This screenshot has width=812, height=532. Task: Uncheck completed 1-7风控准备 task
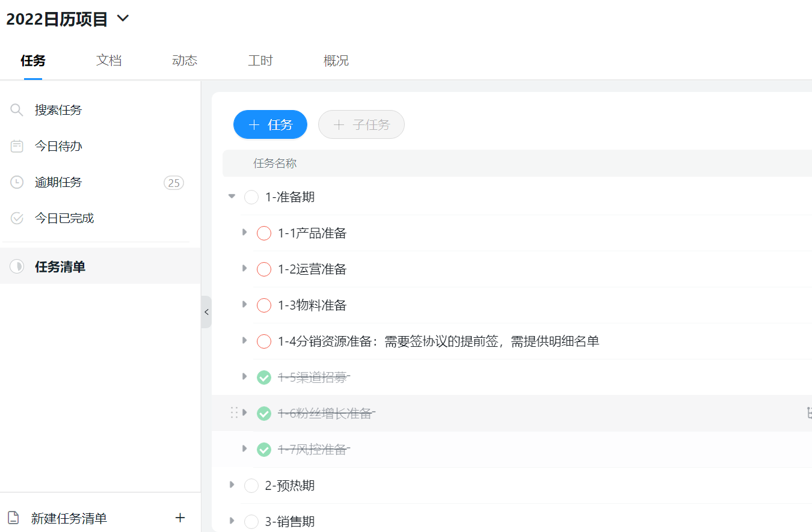coord(264,450)
